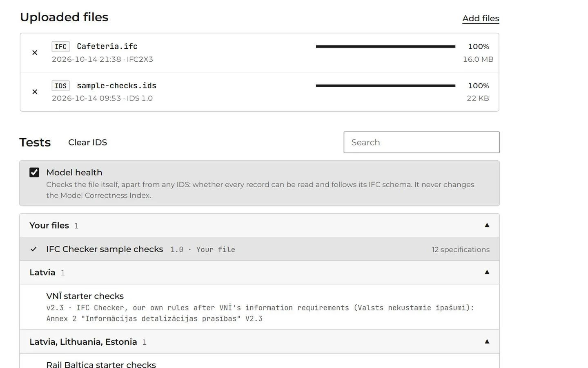Viewport: 588px width, 368px height.
Task: Click the Clear IDS button
Action: [x=87, y=142]
